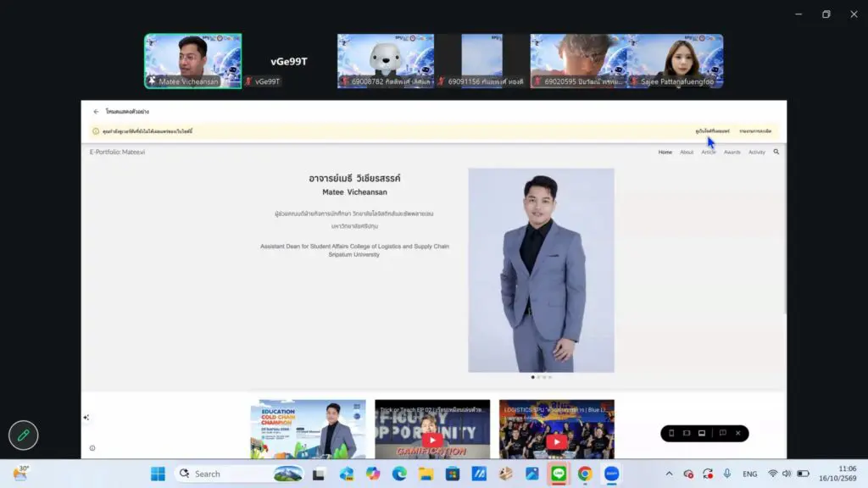This screenshot has height=488, width=868.
Task: Open Google Chrome on the taskbar
Action: (x=585, y=474)
